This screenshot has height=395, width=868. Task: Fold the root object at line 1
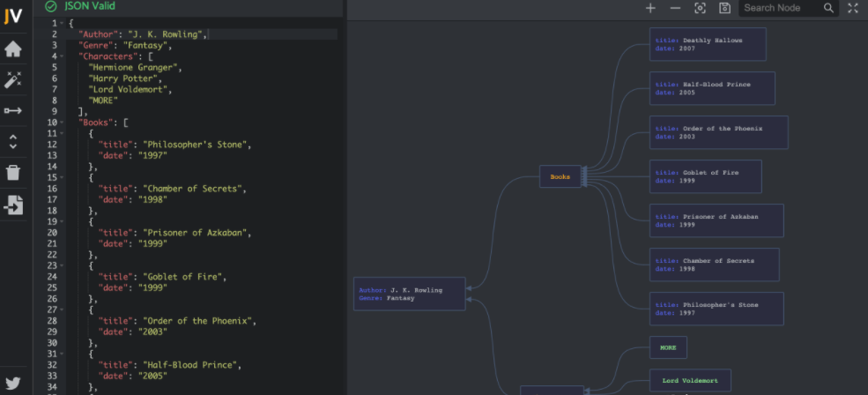(61, 23)
